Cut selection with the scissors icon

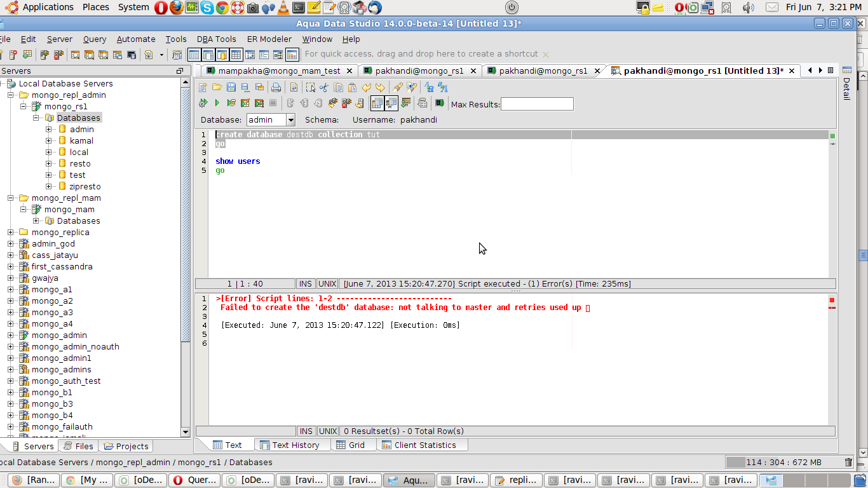[324, 88]
